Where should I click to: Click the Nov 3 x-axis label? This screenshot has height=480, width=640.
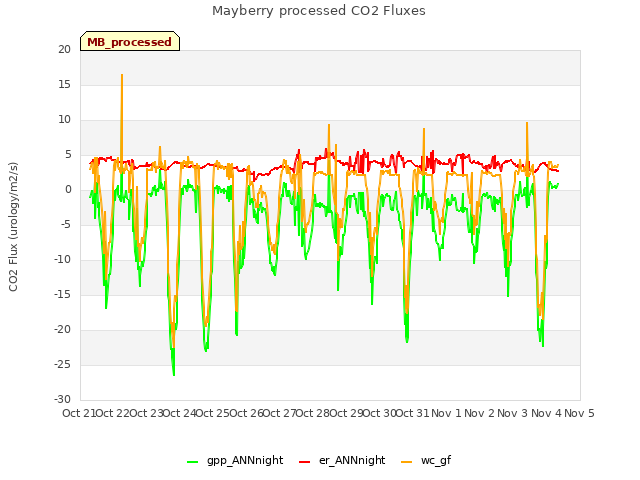click(513, 413)
